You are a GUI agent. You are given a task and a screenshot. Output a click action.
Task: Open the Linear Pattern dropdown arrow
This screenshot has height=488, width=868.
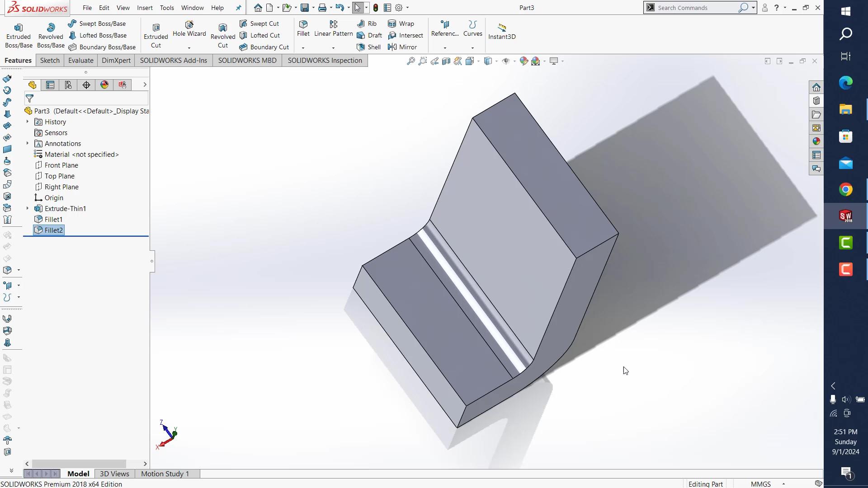click(333, 48)
